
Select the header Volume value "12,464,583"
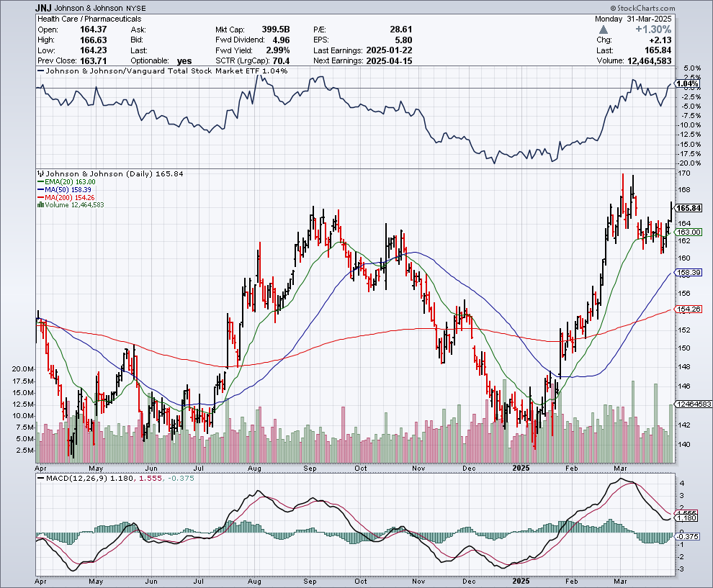(650, 61)
